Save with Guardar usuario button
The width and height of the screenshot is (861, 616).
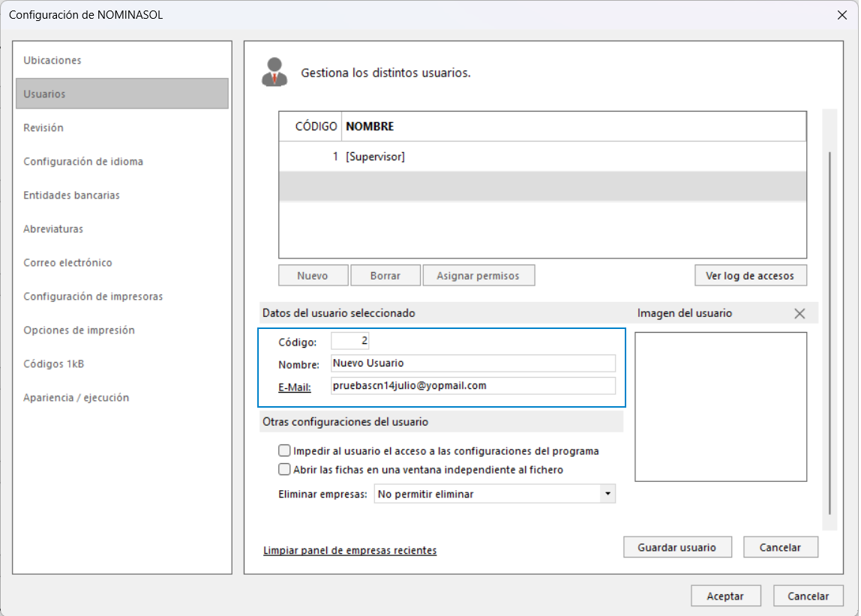coord(677,548)
